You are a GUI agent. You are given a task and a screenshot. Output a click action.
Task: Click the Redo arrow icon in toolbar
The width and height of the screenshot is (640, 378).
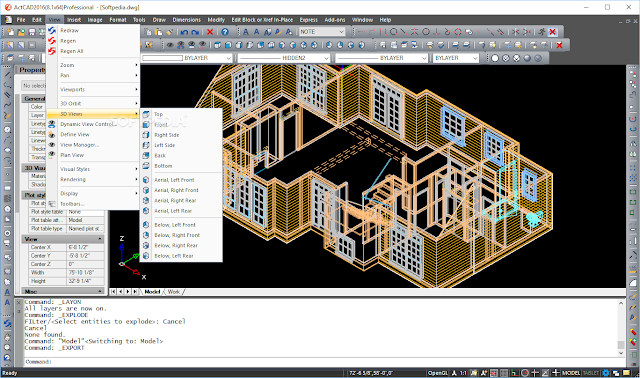(x=195, y=32)
